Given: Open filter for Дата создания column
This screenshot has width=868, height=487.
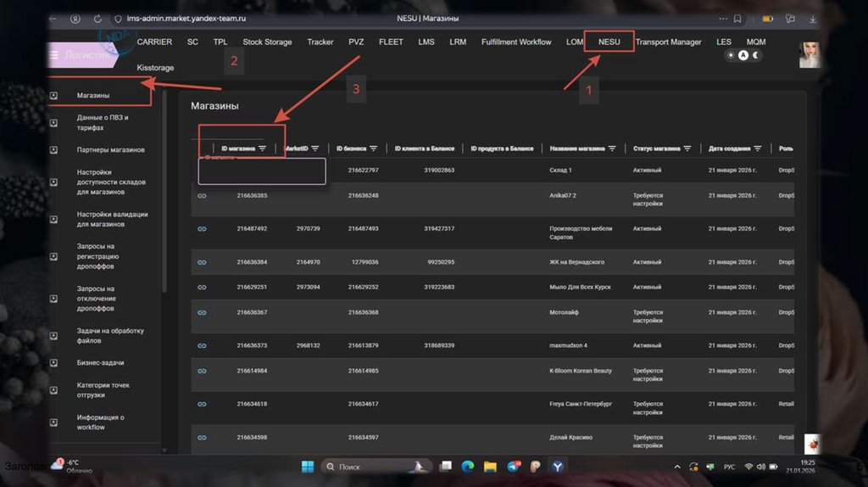Looking at the screenshot, I should coord(758,148).
